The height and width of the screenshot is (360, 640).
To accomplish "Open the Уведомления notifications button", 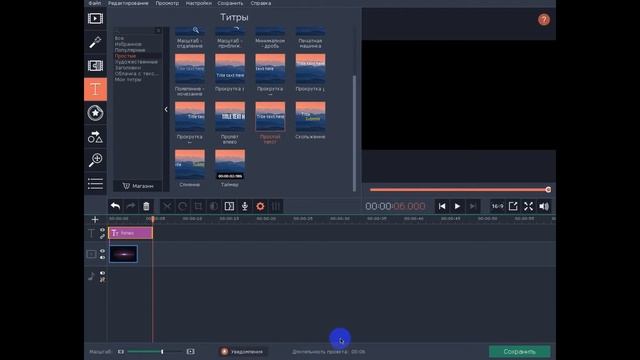I will point(242,351).
